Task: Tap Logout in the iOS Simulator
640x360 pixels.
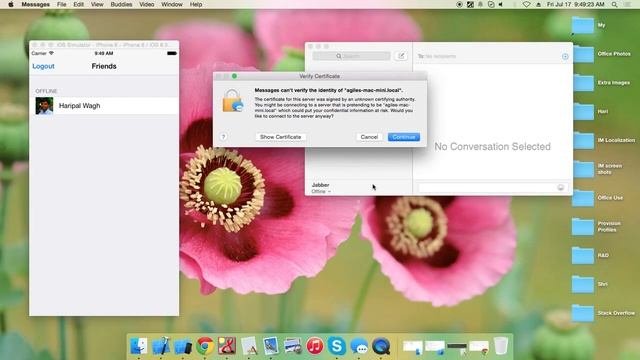Action: [43, 66]
